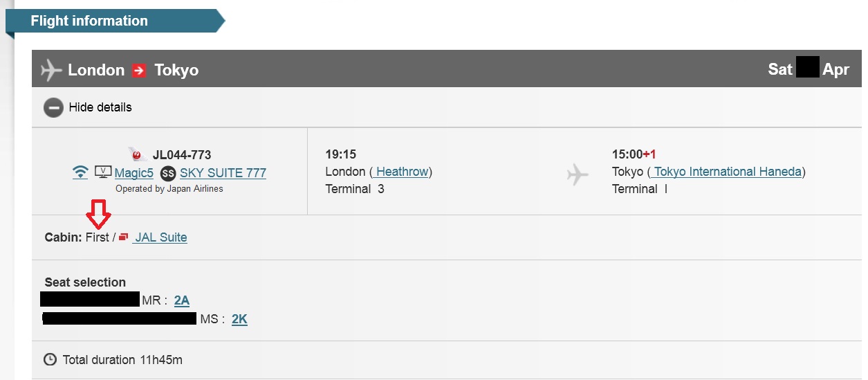
Task: Open the Magic5 entertainment link
Action: 134,173
